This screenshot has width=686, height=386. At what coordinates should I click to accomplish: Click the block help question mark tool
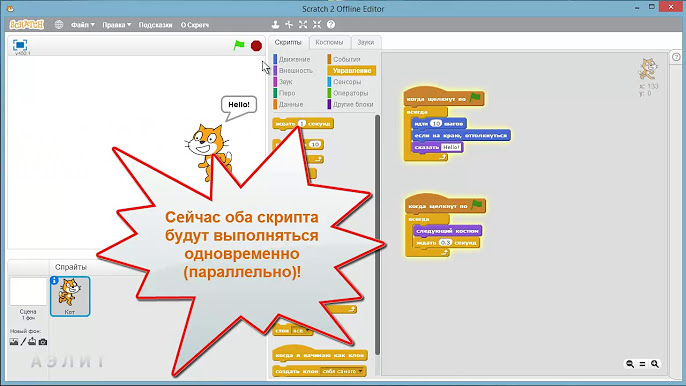331,25
